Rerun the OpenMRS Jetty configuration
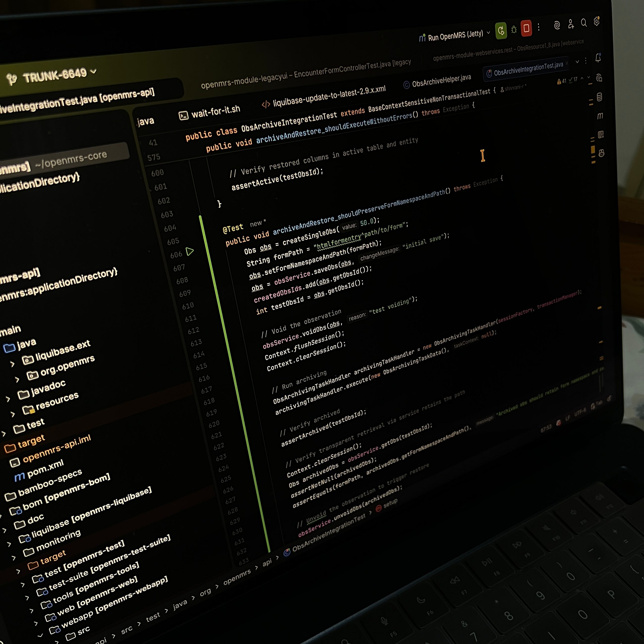The height and width of the screenshot is (644, 644). click(501, 31)
